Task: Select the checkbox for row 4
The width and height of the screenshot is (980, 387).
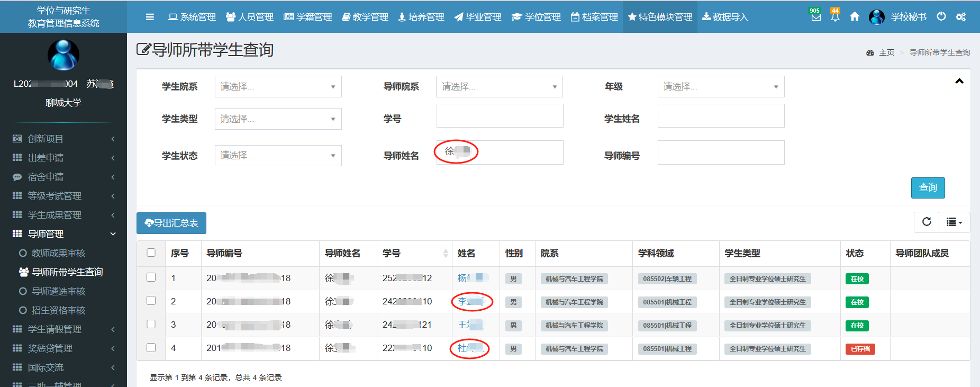Action: point(151,347)
